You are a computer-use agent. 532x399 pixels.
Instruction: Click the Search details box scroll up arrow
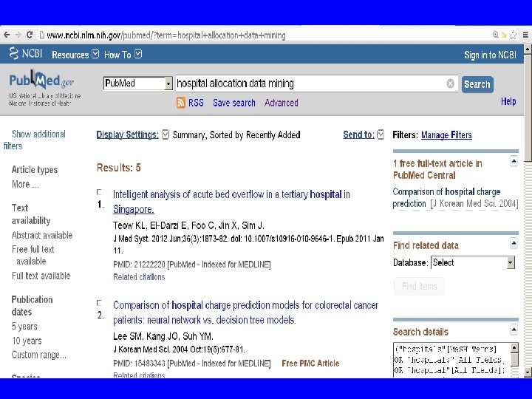(514, 348)
